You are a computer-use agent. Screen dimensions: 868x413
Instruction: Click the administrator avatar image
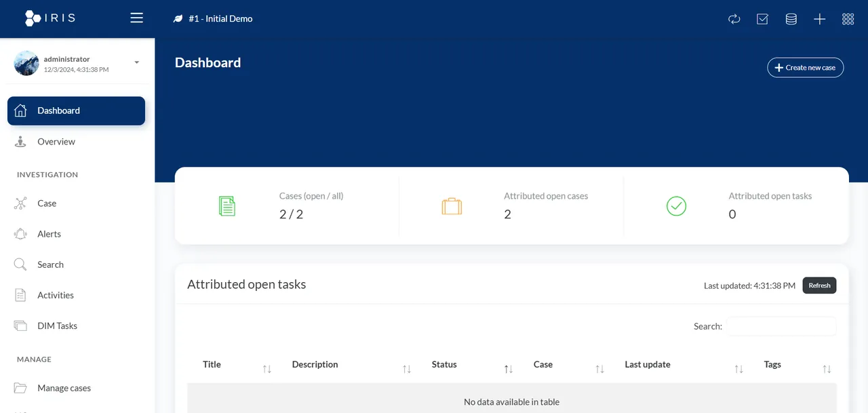coord(26,63)
